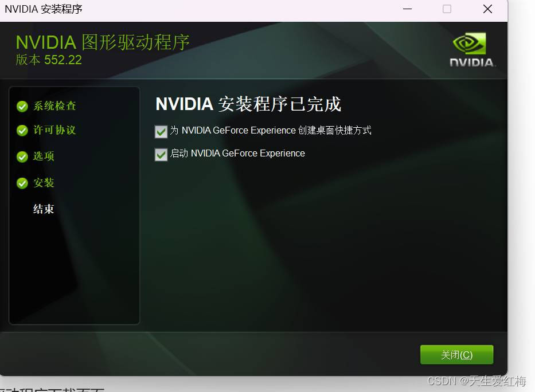Click the NVIDIA logo in the header
Viewport: 535px width, 392px height.
471,49
